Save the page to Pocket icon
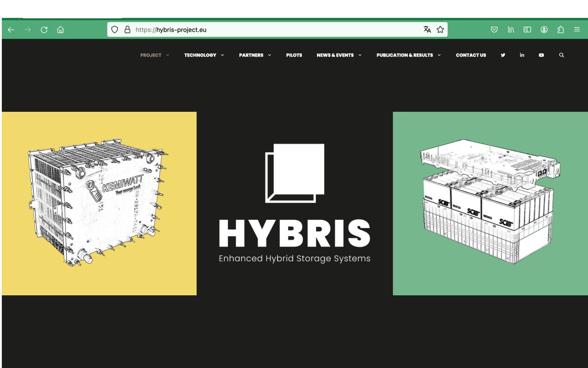The image size is (588, 368). (494, 30)
